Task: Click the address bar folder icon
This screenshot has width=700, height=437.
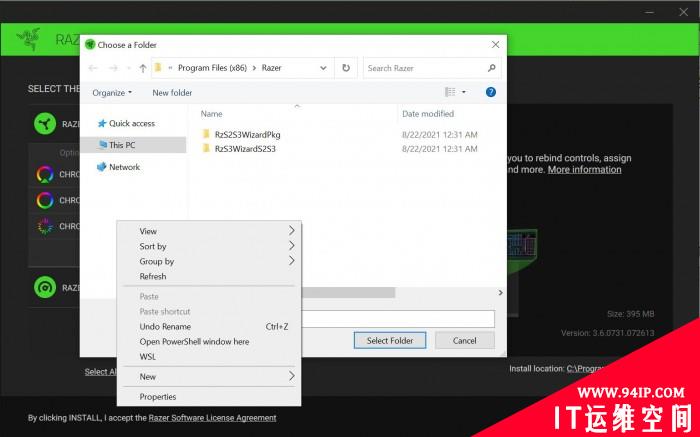Action: pos(158,68)
